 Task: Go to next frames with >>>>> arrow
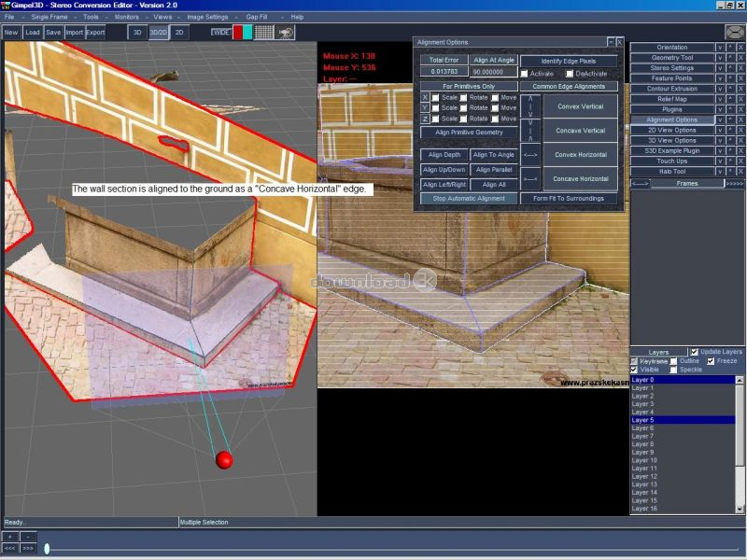coord(735,184)
